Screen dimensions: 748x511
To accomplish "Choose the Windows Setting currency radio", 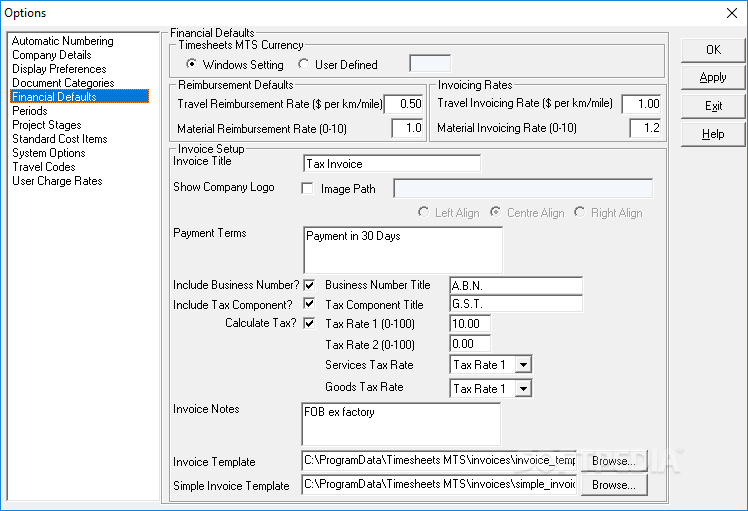I will pos(192,64).
